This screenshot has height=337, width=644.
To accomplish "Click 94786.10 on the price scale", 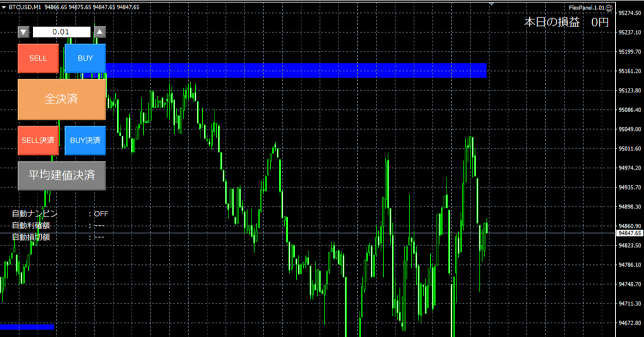I will point(630,265).
